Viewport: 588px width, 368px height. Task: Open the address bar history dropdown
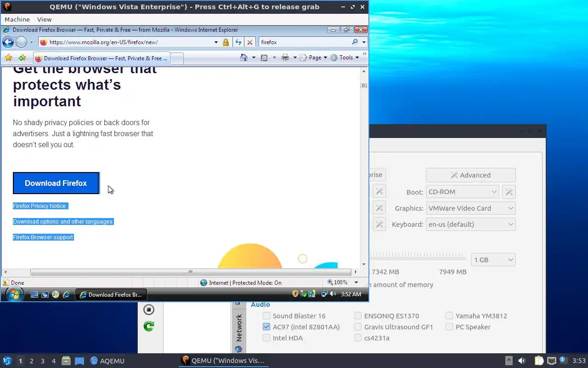pos(216,42)
